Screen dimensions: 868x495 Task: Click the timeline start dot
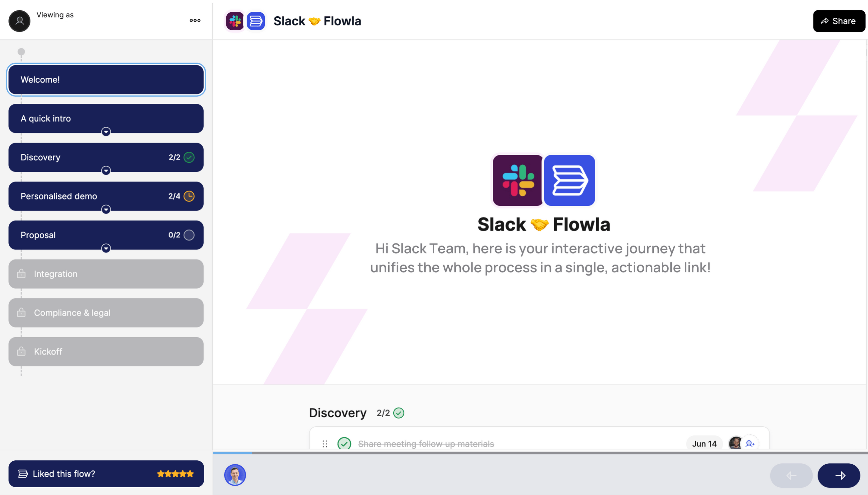21,52
